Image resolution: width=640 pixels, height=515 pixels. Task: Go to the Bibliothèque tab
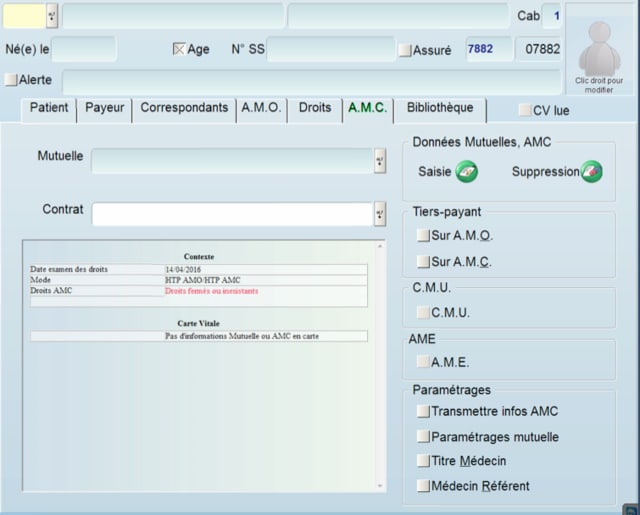tap(440, 108)
